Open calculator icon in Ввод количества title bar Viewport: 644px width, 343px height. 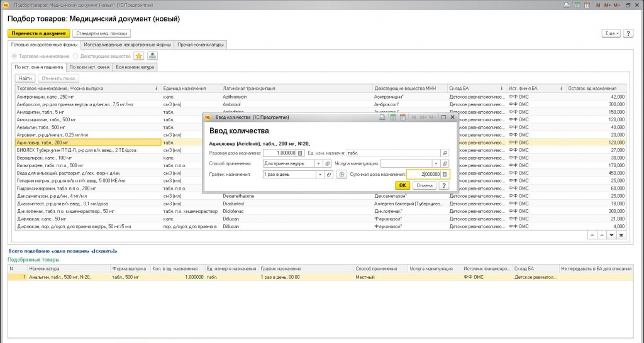[x=392, y=117]
